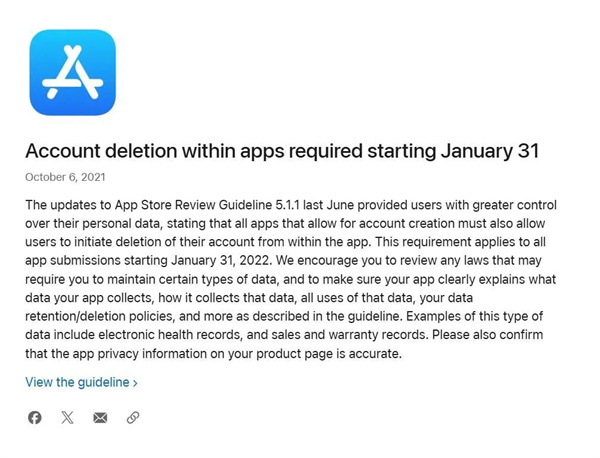Click the words warranty records
Viewport: 600px width, 458px height.
[x=377, y=335]
